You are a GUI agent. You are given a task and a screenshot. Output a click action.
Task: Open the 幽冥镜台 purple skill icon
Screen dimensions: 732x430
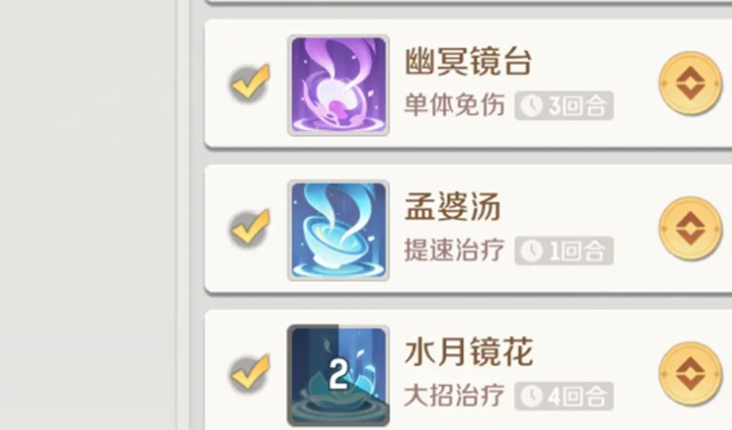[x=338, y=85]
